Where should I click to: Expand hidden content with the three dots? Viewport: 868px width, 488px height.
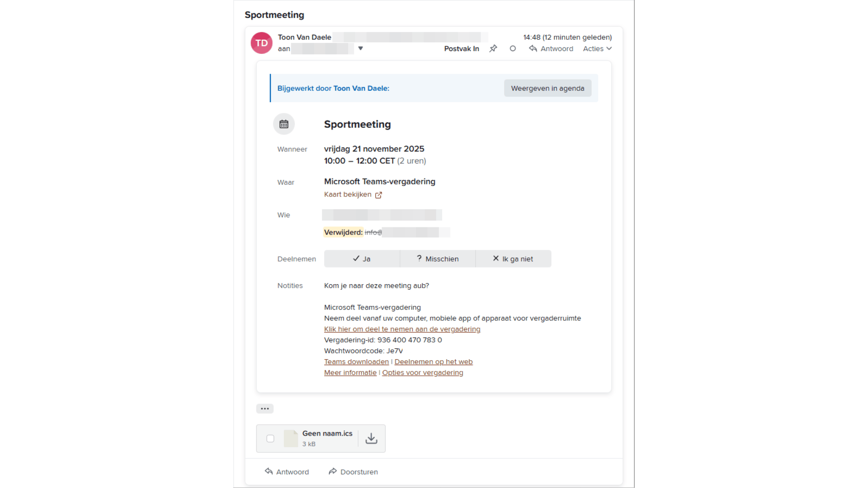pos(265,408)
